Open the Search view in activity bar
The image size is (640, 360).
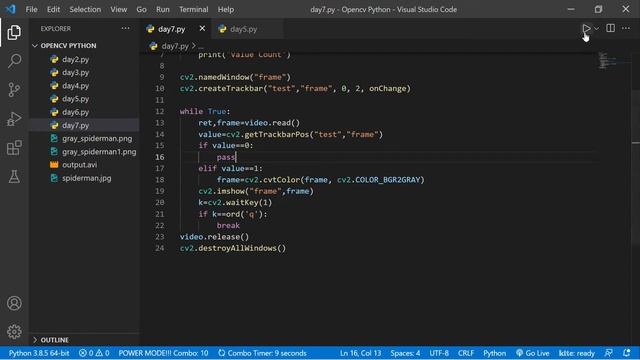click(x=14, y=61)
